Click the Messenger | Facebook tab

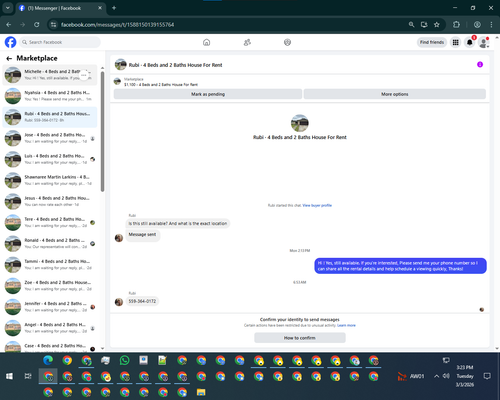pos(61,8)
